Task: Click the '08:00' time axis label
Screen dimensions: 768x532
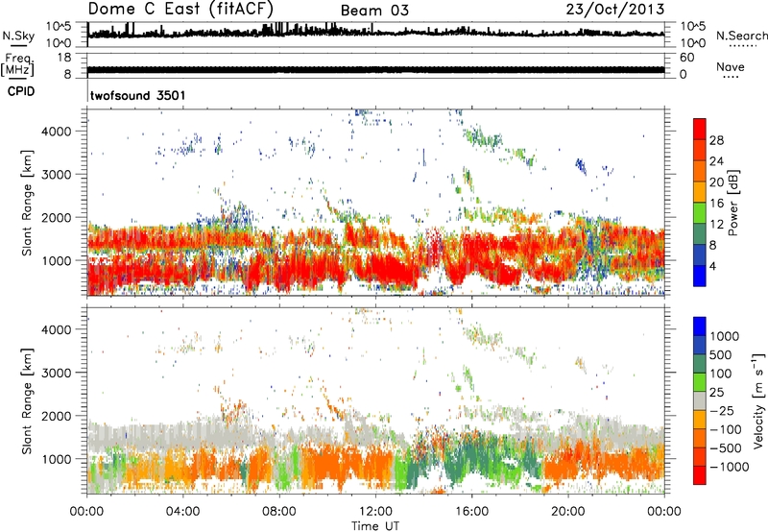Action: 279,512
